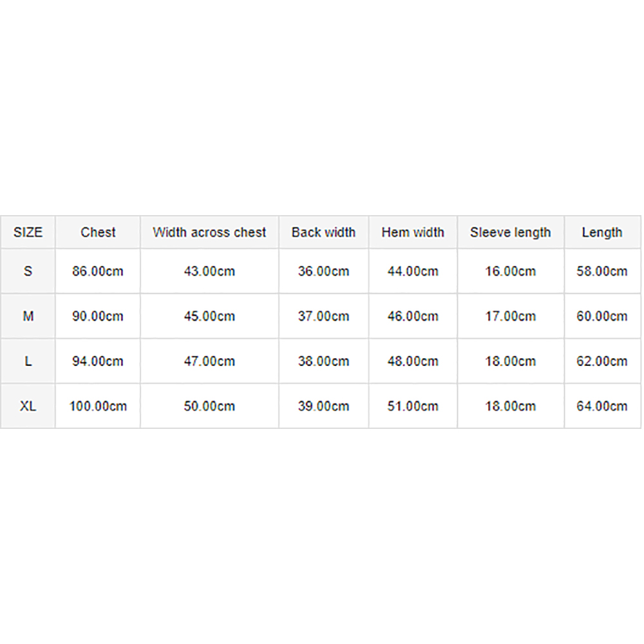The image size is (644, 644).
Task: Select the S size row label
Action: pos(28,271)
